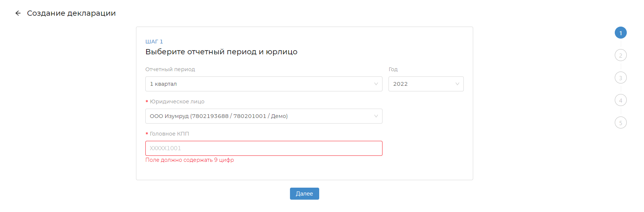644x212 pixels.
Task: Open the 2022 year dropdown
Action: [421, 84]
